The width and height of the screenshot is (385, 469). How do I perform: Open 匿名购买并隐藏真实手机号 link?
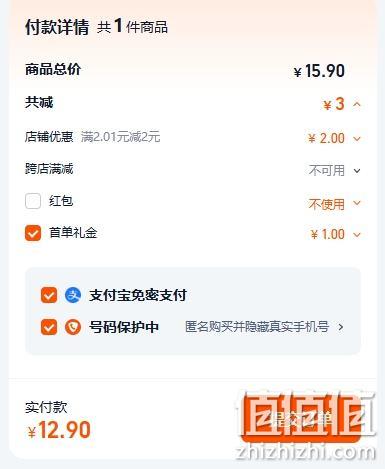click(257, 327)
